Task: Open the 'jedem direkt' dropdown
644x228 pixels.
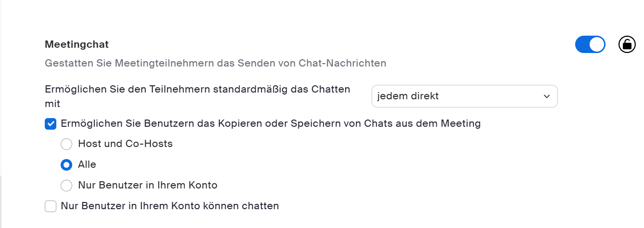Action: 464,96
